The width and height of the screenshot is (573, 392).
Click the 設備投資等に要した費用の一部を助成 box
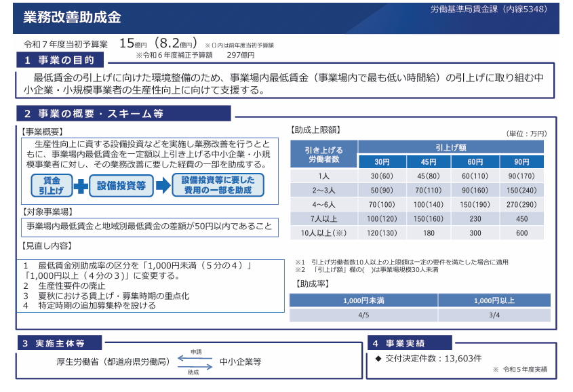pyautogui.click(x=218, y=185)
